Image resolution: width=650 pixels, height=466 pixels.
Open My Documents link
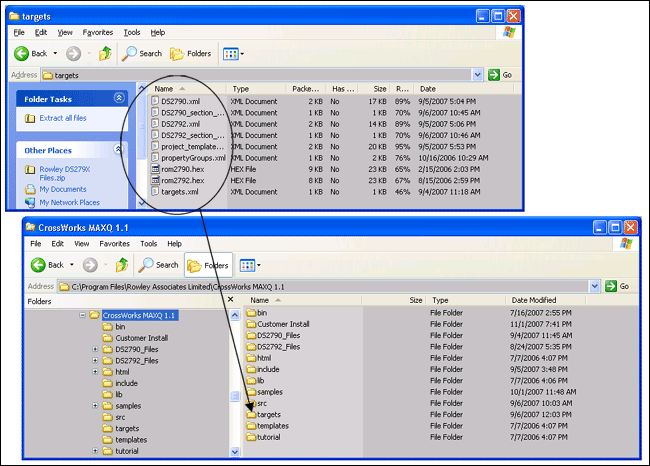click(x=63, y=189)
